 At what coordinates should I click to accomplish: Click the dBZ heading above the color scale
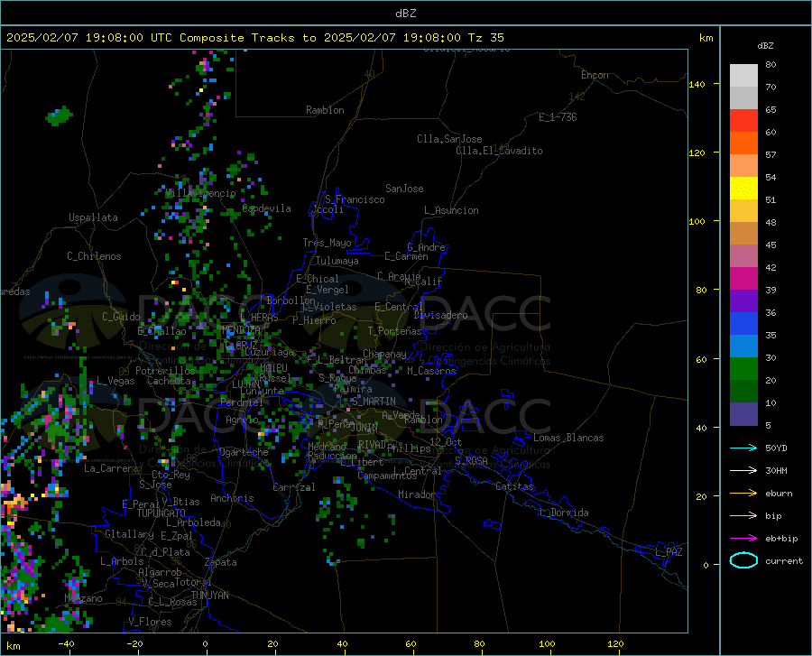tap(765, 45)
